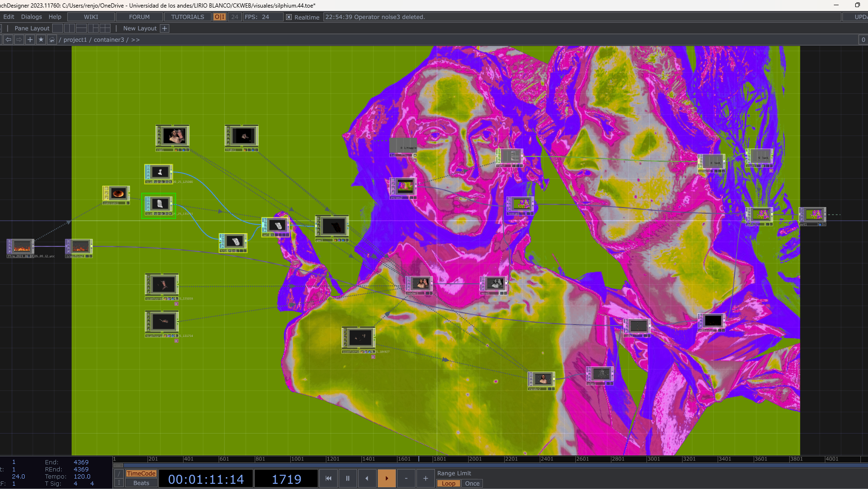Click the 1801 mark on timeline ruler
The image size is (868, 489).
pyautogui.click(x=439, y=459)
